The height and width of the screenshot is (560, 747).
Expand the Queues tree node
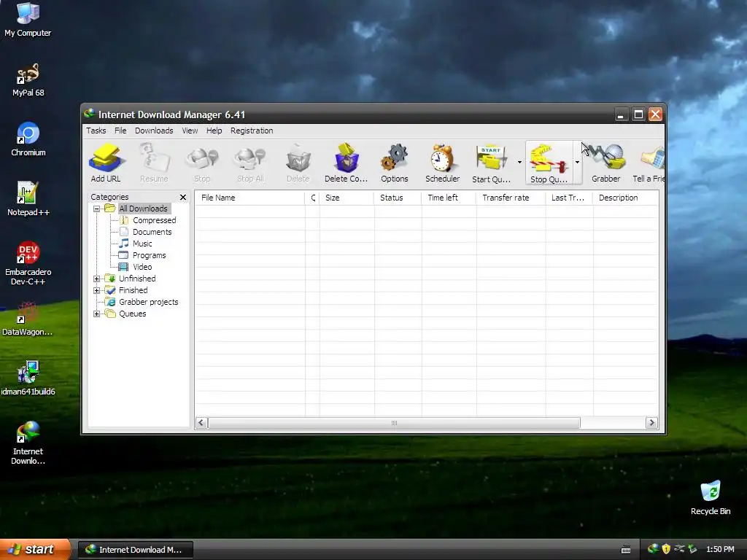tap(97, 314)
